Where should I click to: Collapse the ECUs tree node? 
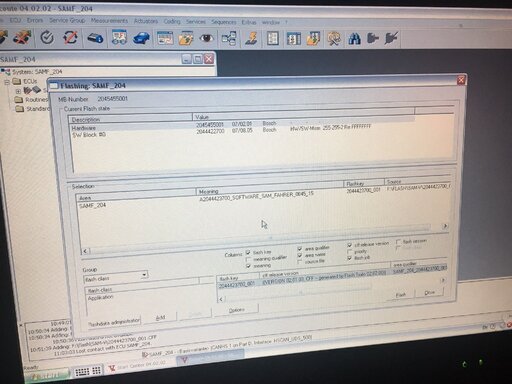[7, 82]
